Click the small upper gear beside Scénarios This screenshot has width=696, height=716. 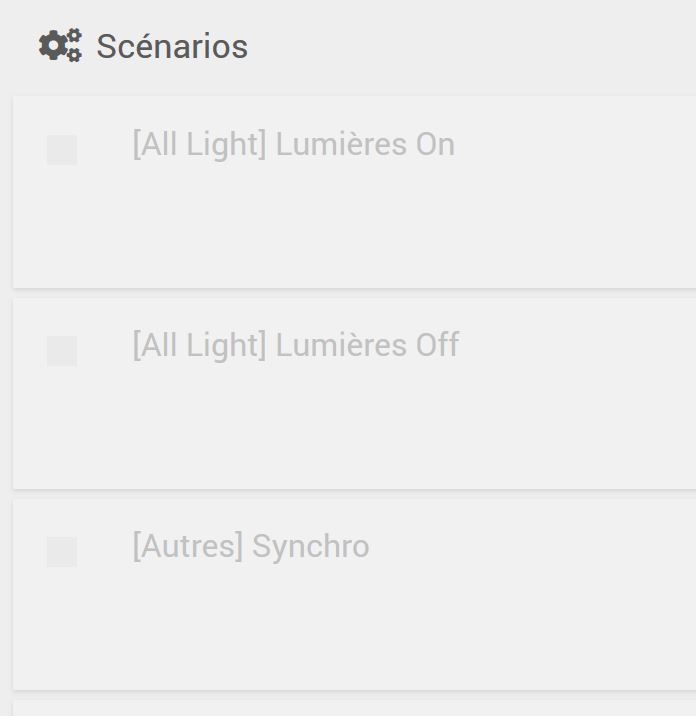(74, 36)
